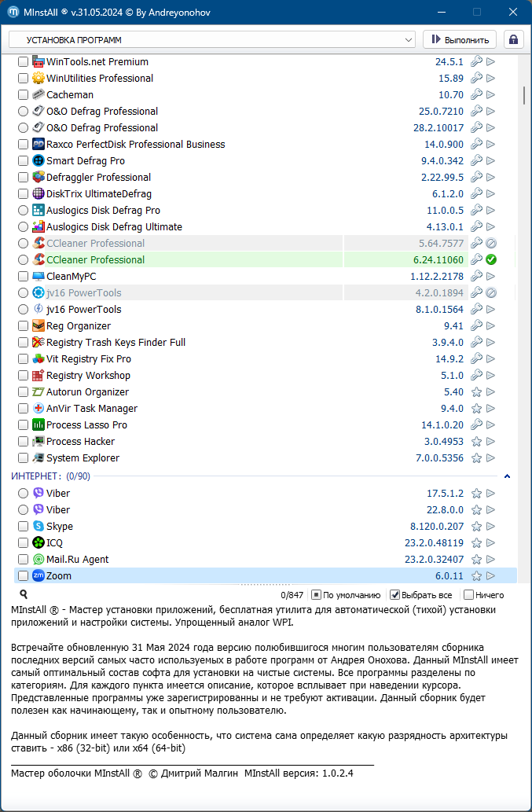Tick the "Выбрать все" checkbox
Screen dimensions: 532x812
click(x=395, y=595)
